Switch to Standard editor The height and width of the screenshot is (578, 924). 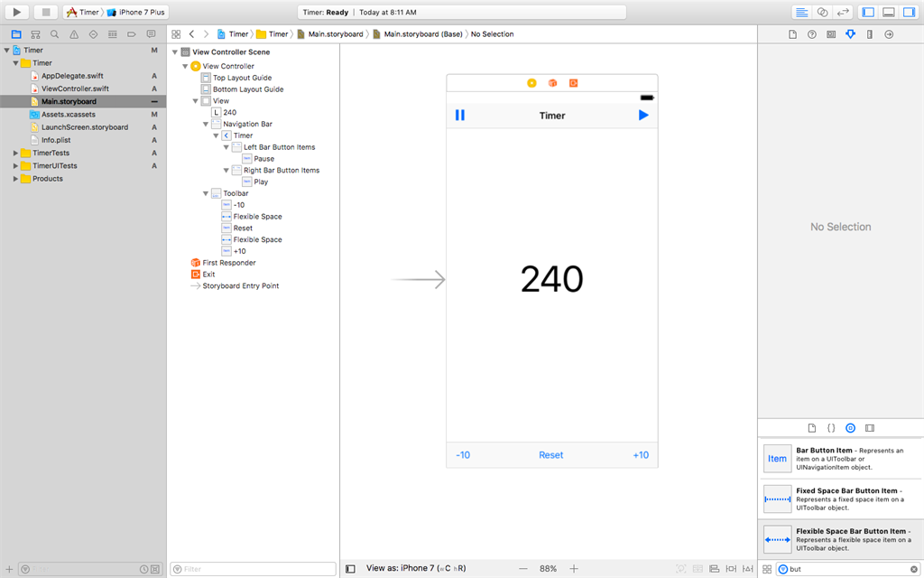pyautogui.click(x=801, y=12)
